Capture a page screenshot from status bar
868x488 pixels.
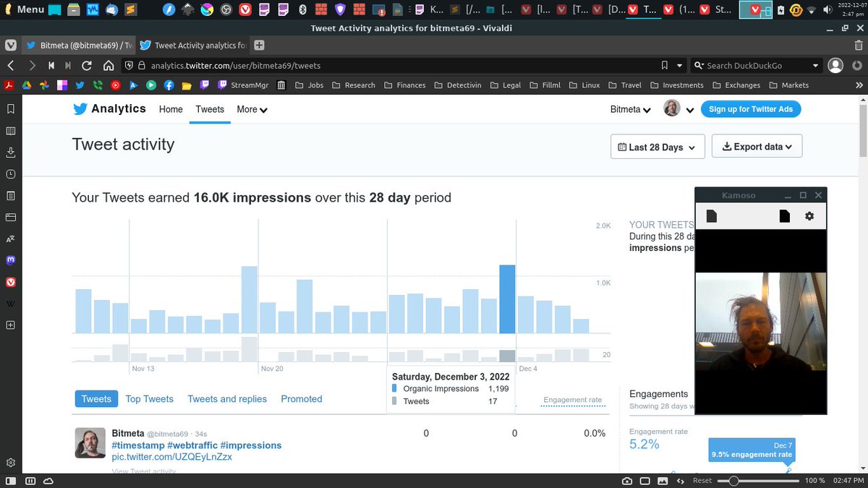click(626, 481)
